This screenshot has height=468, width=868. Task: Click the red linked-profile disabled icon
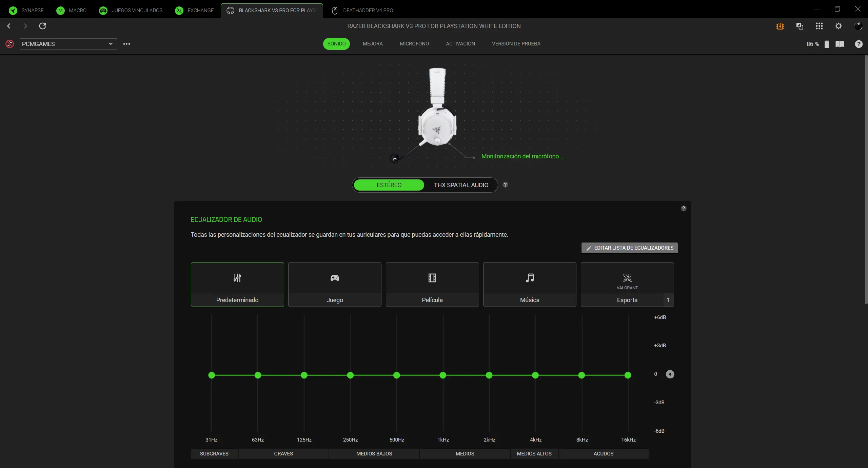[9, 44]
